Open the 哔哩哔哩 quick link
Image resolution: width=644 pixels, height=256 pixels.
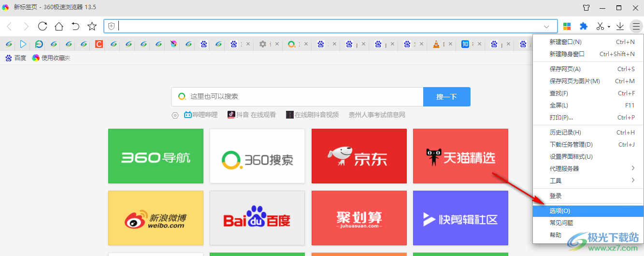201,115
